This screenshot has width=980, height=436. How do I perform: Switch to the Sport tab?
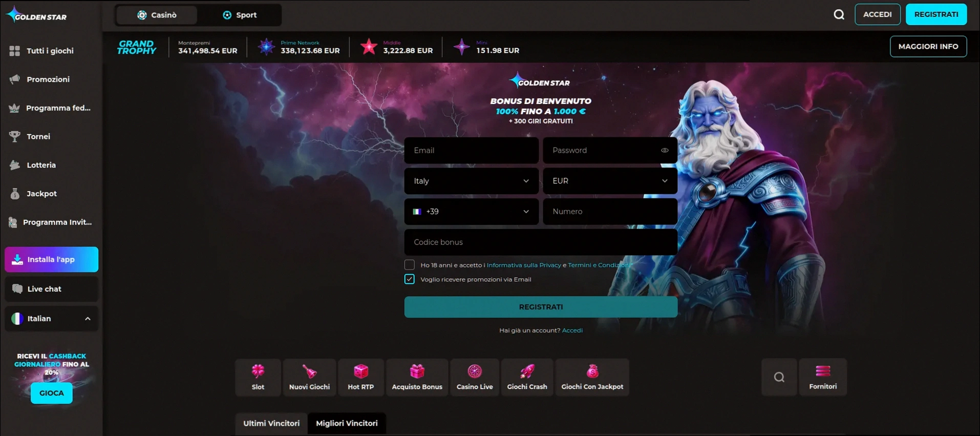240,15
